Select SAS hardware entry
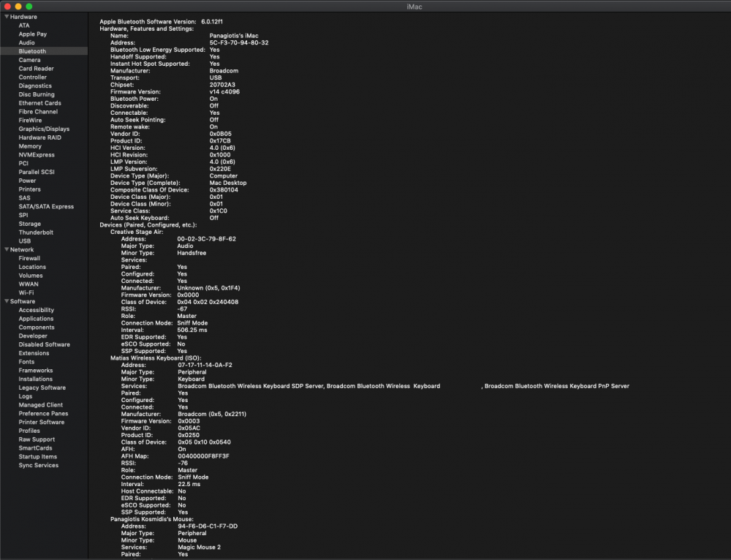The height and width of the screenshot is (560, 731). (x=24, y=198)
